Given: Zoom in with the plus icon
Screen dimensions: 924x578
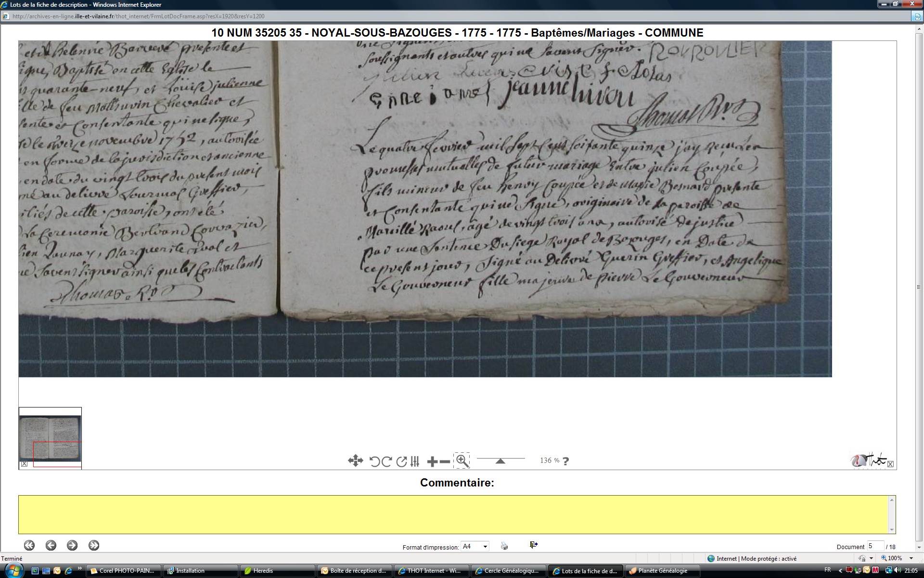Looking at the screenshot, I should (x=432, y=462).
